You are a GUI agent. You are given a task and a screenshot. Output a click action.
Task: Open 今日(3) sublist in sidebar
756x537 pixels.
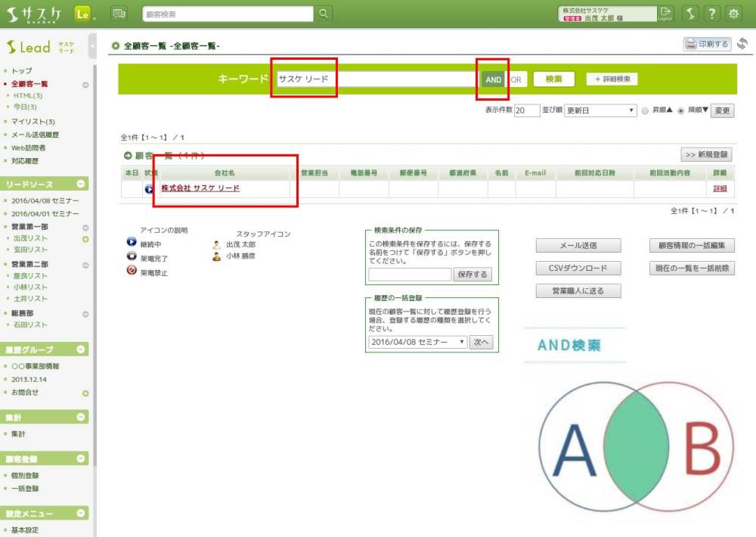pos(25,107)
